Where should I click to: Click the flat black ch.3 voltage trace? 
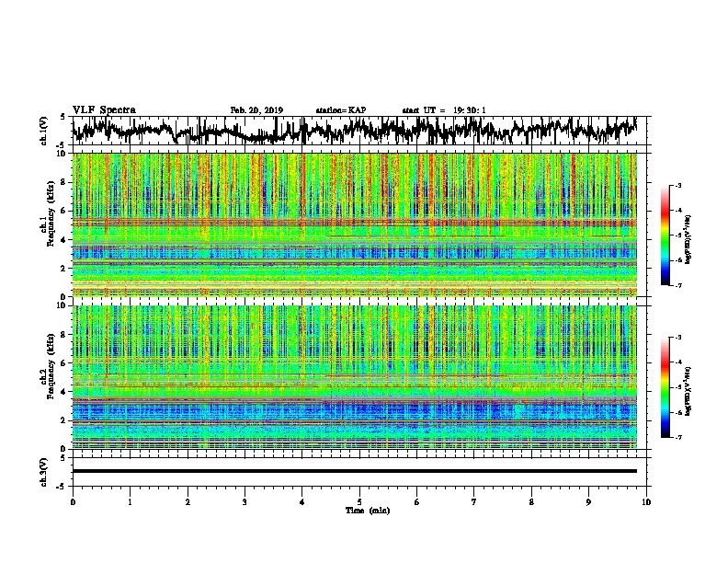tap(355, 471)
